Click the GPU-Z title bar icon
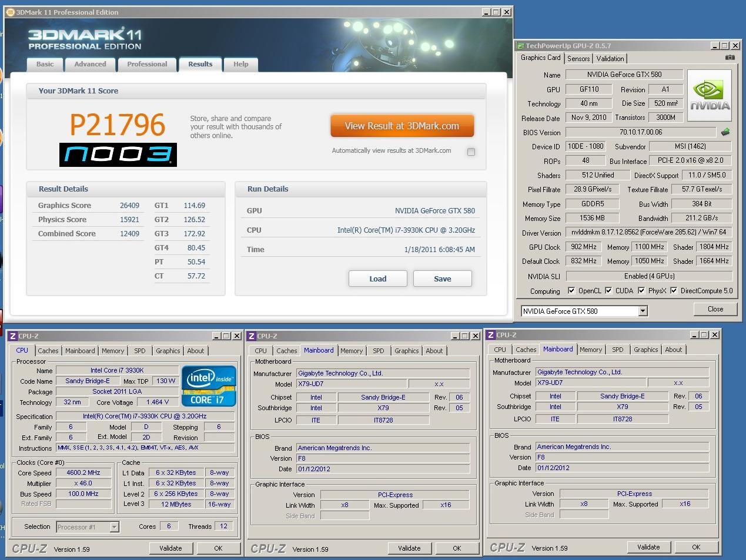746x560 pixels. click(x=520, y=46)
